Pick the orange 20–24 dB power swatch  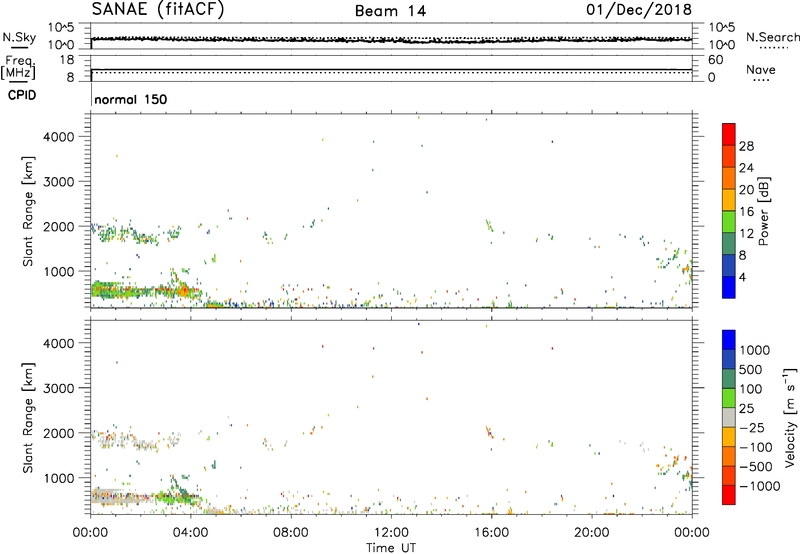(x=729, y=178)
